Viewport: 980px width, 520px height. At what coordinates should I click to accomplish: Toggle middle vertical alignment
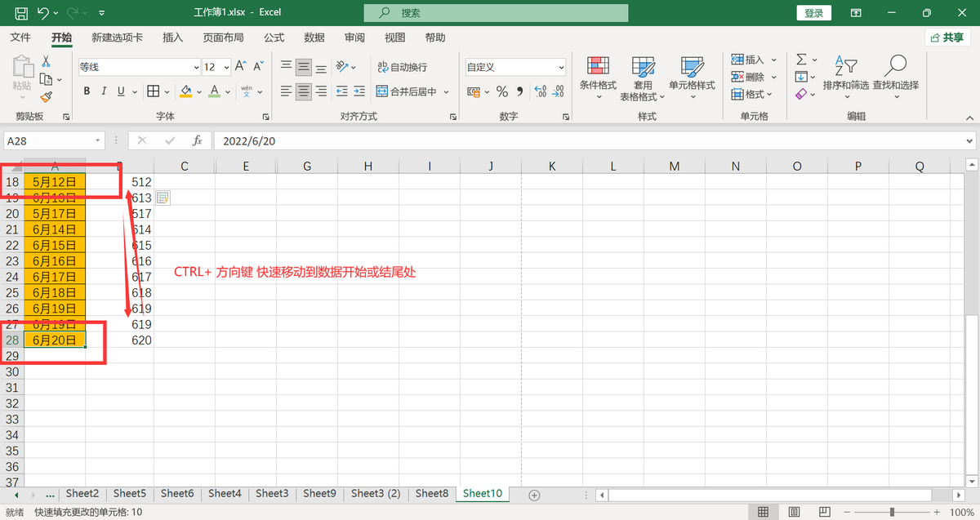coord(304,67)
